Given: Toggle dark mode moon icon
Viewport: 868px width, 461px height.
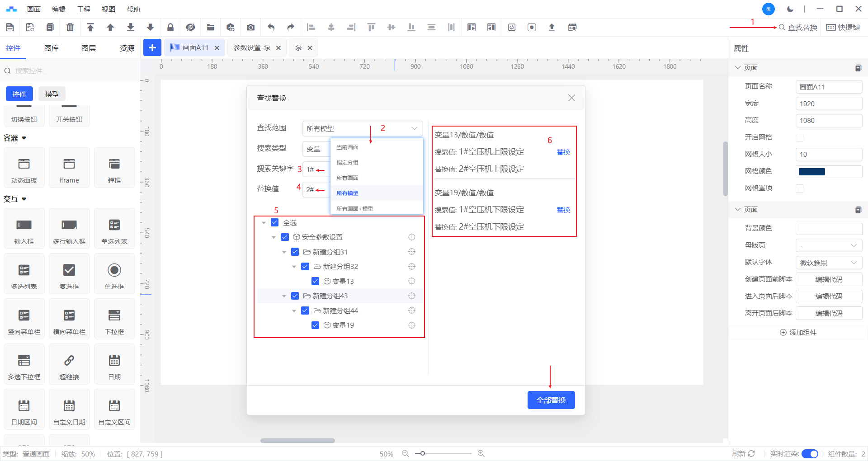Looking at the screenshot, I should click(x=790, y=9).
